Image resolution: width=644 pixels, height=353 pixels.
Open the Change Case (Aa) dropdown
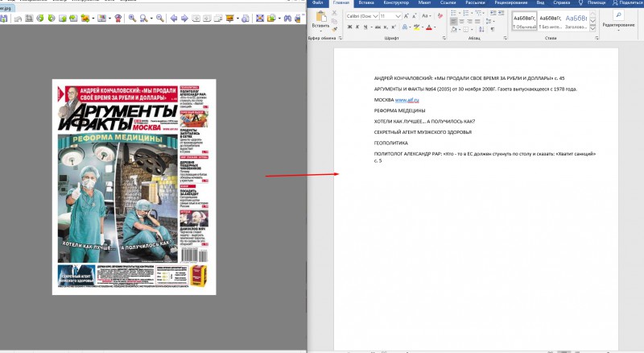tap(427, 16)
